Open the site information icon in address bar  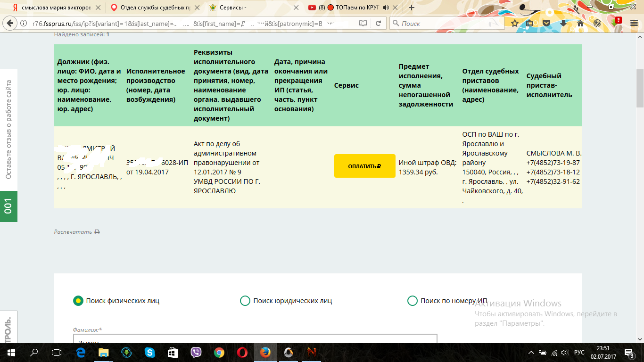[x=24, y=23]
